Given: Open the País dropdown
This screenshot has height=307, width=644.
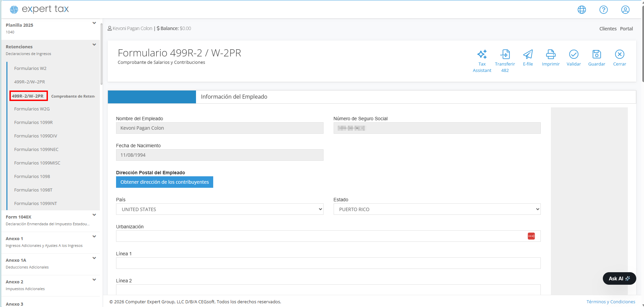Looking at the screenshot, I should click(x=220, y=209).
